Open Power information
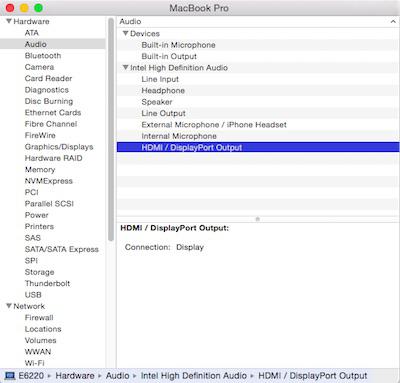This screenshot has height=383, width=400. click(x=36, y=215)
